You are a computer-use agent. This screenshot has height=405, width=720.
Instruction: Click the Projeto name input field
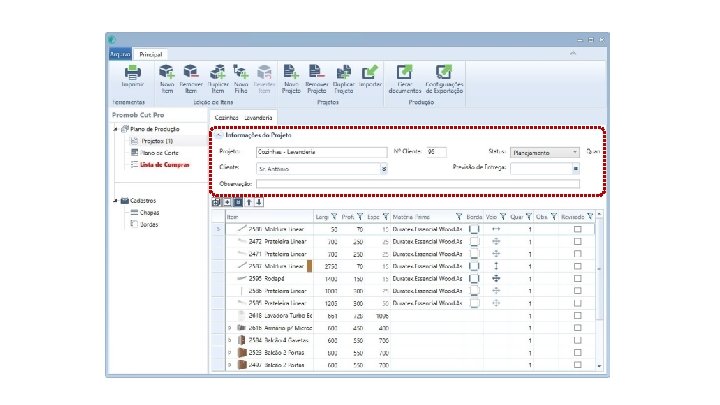(321, 152)
